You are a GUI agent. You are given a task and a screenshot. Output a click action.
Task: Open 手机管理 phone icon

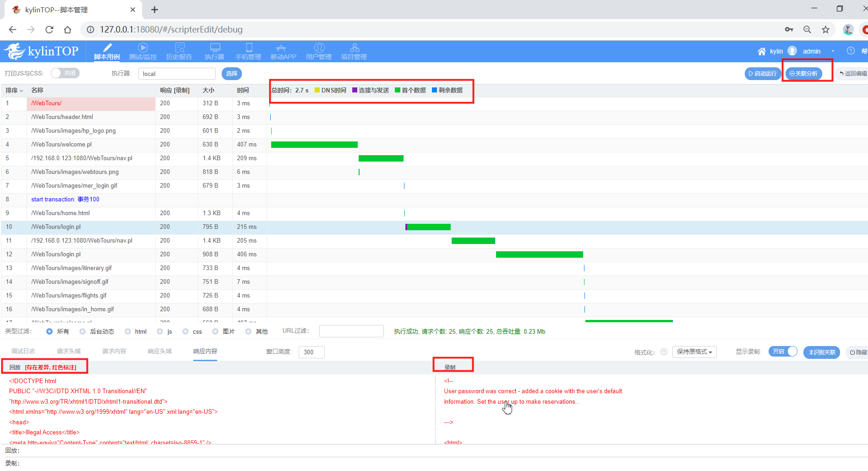coord(249,48)
